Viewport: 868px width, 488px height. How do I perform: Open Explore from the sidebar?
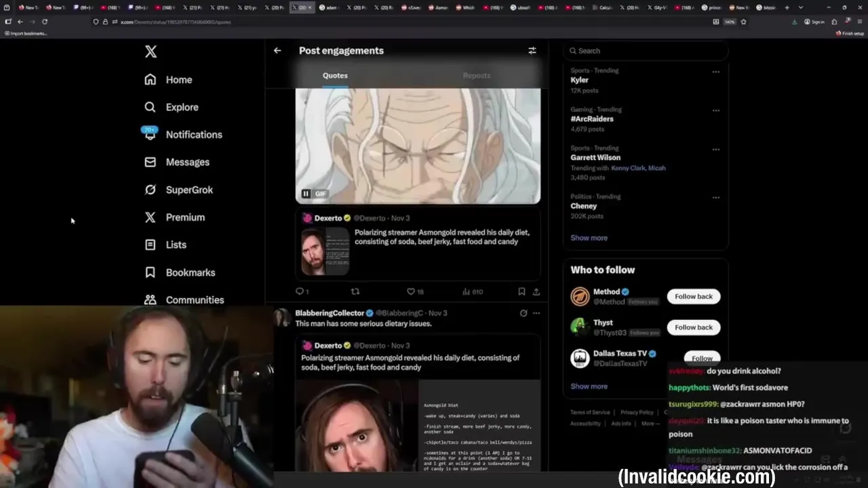(x=172, y=107)
